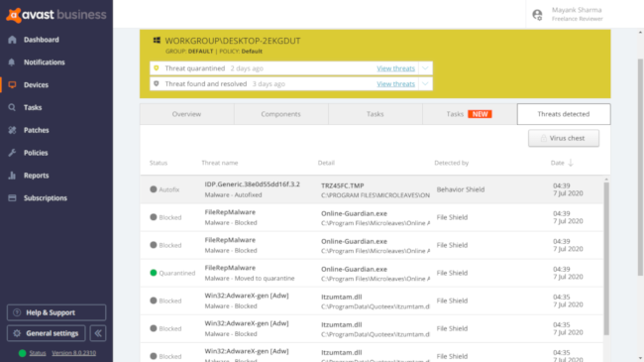Click the Policies wrench icon
This screenshot has width=644, height=362.
point(12,153)
